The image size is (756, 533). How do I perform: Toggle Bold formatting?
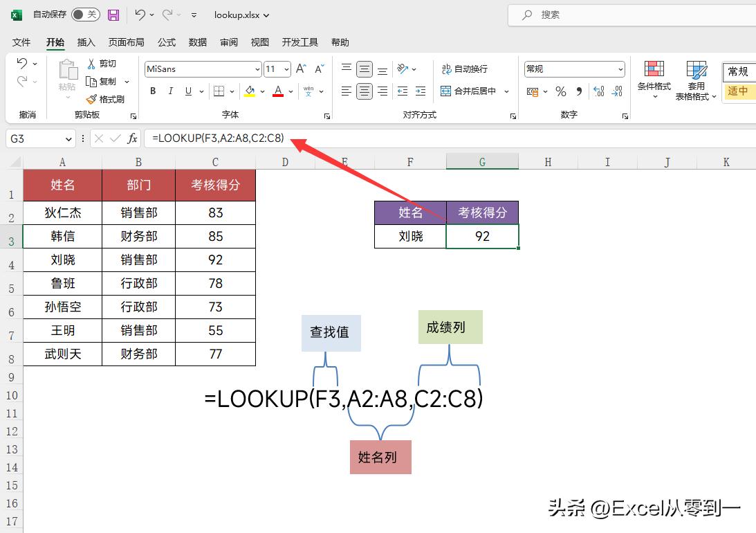(x=153, y=91)
